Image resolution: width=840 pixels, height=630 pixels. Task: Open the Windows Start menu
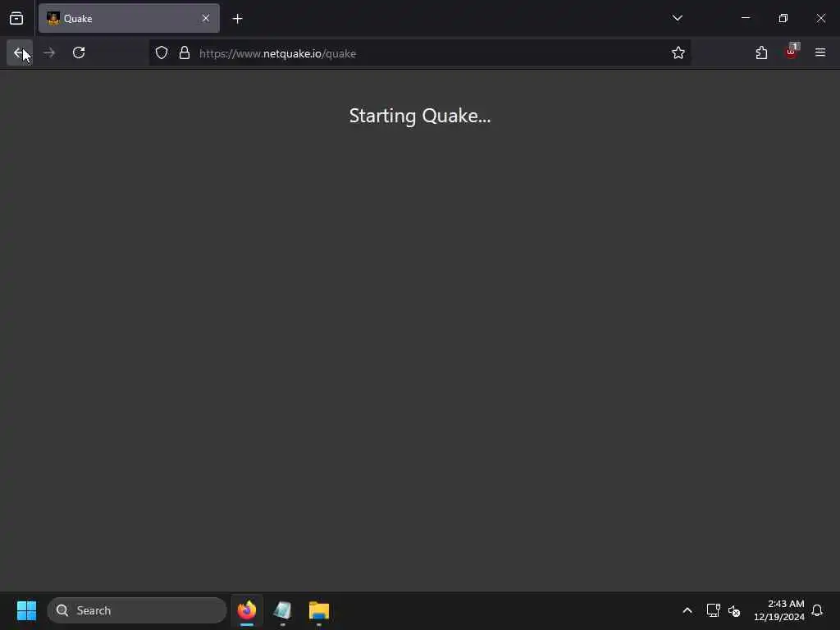point(26,610)
